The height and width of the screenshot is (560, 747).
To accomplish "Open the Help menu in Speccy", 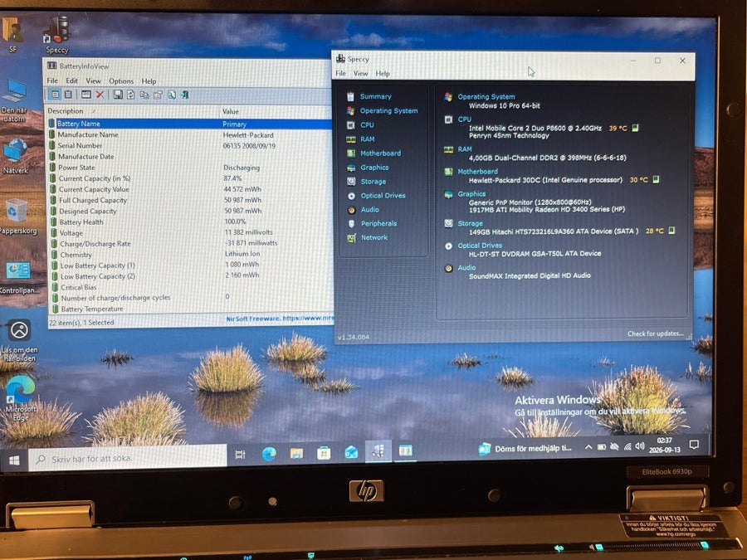I will coord(383,73).
